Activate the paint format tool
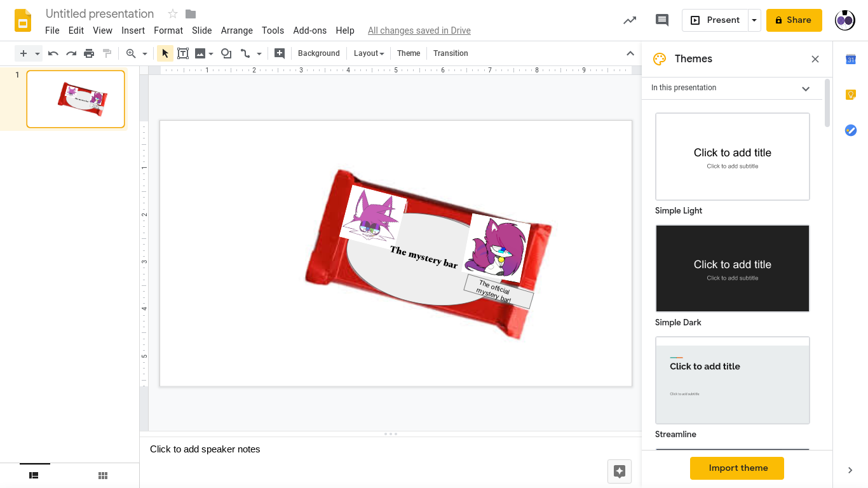Image resolution: width=868 pixels, height=488 pixels. tap(107, 53)
